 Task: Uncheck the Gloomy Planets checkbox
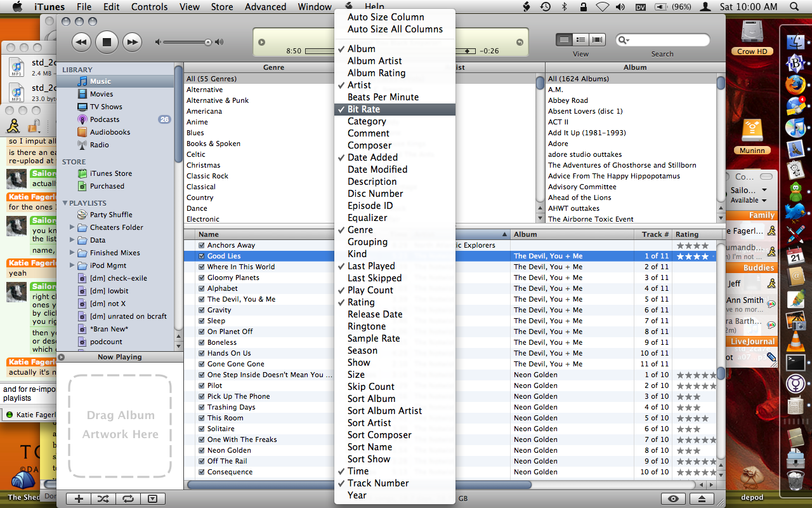[202, 277]
